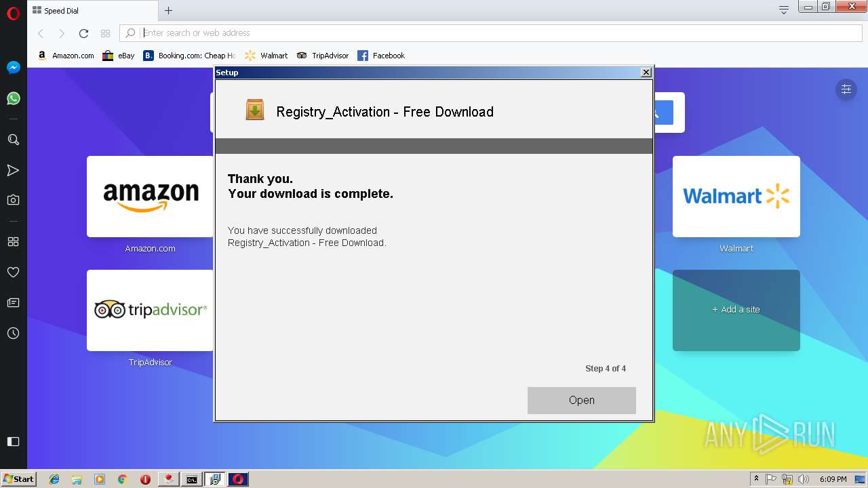Click the address bar search field
Image resolution: width=868 pixels, height=488 pixels.
click(x=491, y=33)
